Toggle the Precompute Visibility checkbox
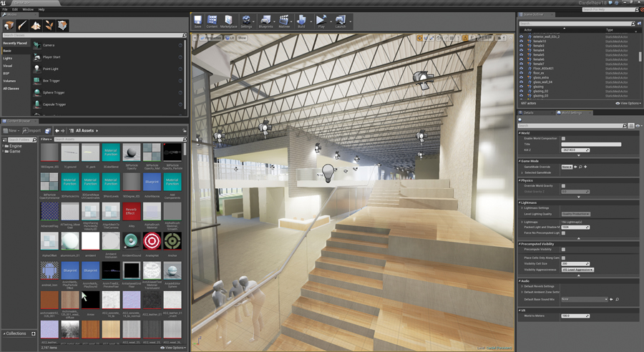644x352 pixels. [563, 249]
